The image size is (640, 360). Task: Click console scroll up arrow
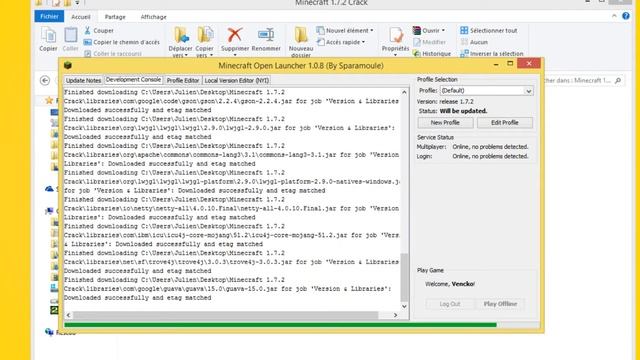pos(404,92)
